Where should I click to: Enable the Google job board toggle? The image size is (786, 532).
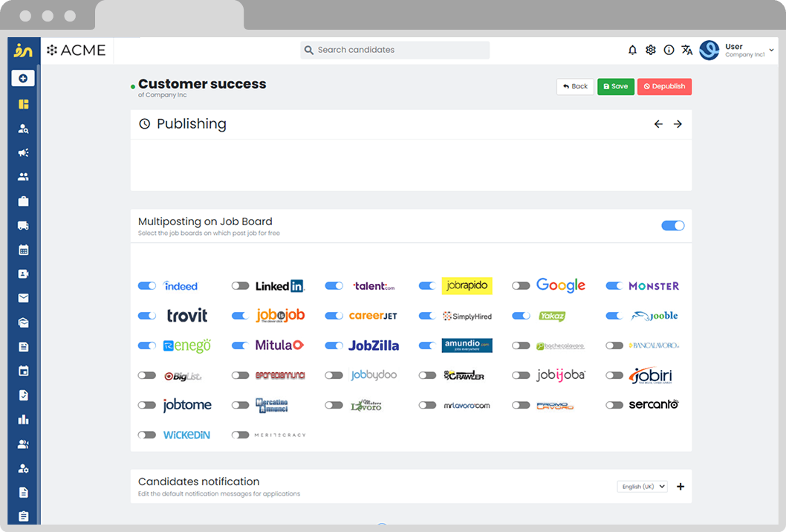coord(521,286)
